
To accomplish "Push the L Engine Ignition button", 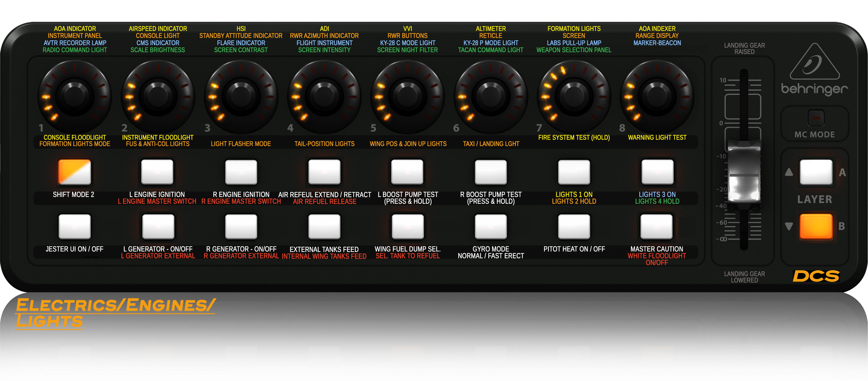I will pyautogui.click(x=157, y=172).
